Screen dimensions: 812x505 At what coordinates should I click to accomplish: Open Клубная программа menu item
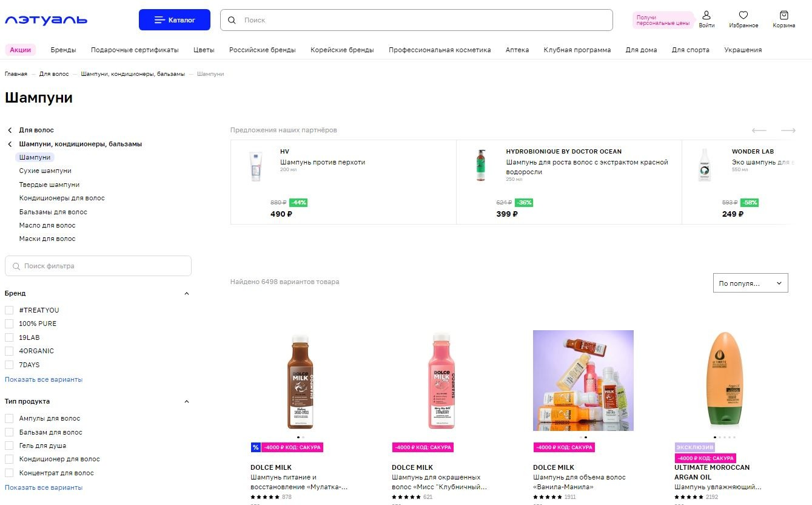[577, 50]
